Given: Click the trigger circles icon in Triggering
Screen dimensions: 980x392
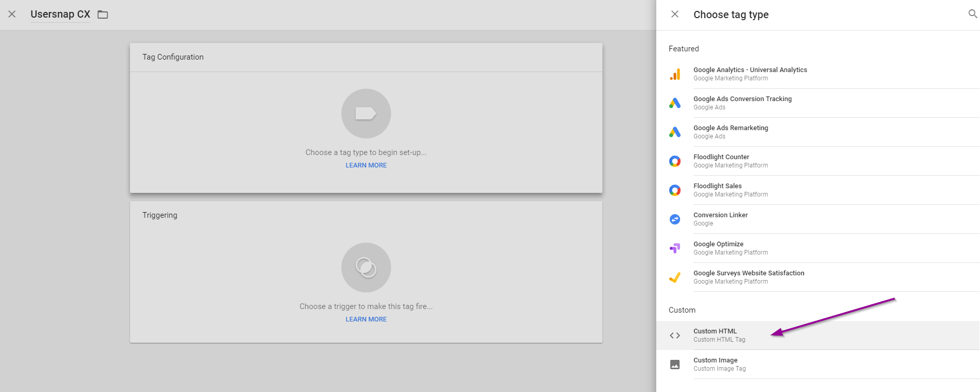Looking at the screenshot, I should click(x=366, y=268).
